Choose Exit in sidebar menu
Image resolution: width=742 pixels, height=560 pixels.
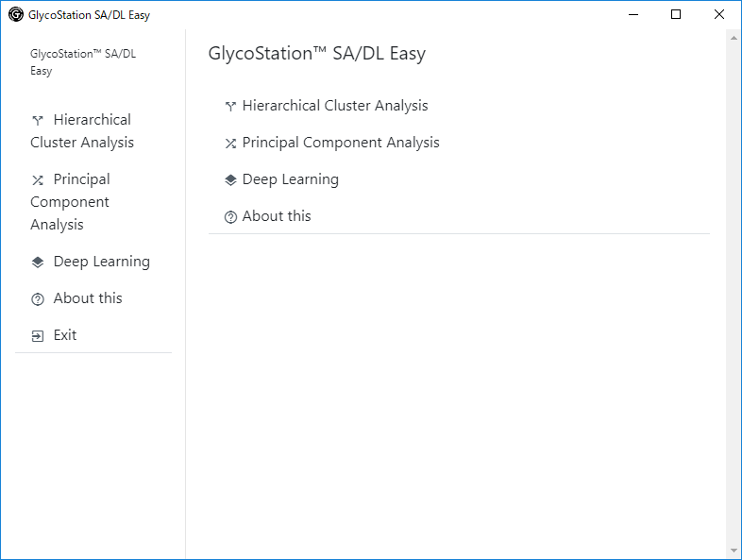pyautogui.click(x=54, y=335)
